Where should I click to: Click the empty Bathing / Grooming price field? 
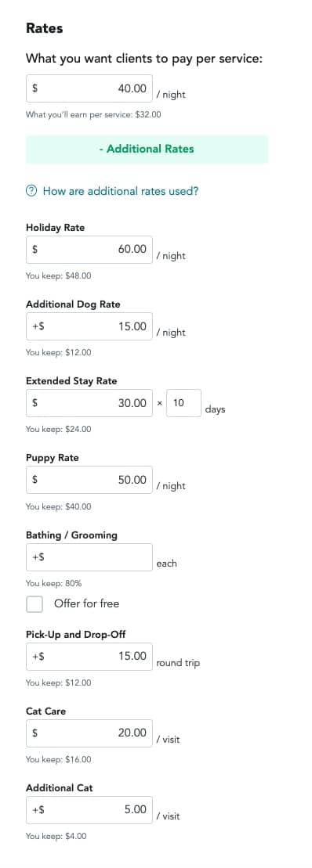89,557
